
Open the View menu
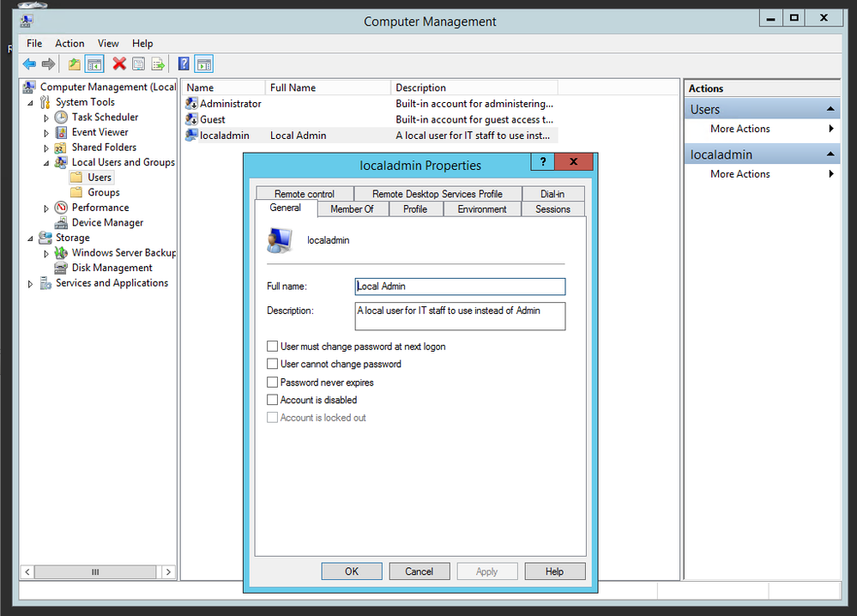coord(108,43)
